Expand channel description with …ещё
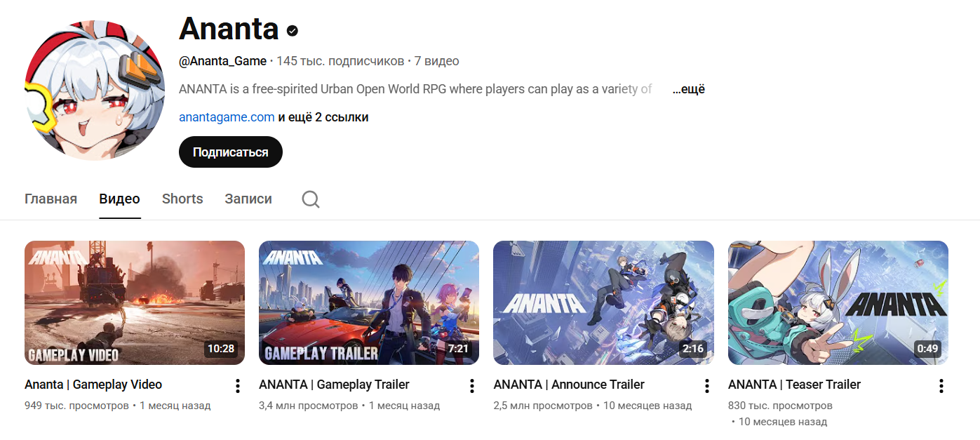 point(688,89)
